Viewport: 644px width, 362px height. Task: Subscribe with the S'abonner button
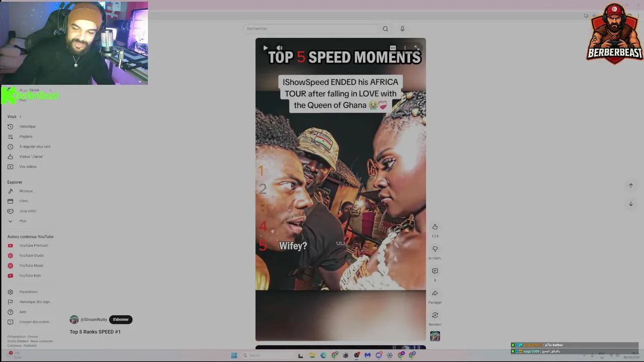(121, 320)
